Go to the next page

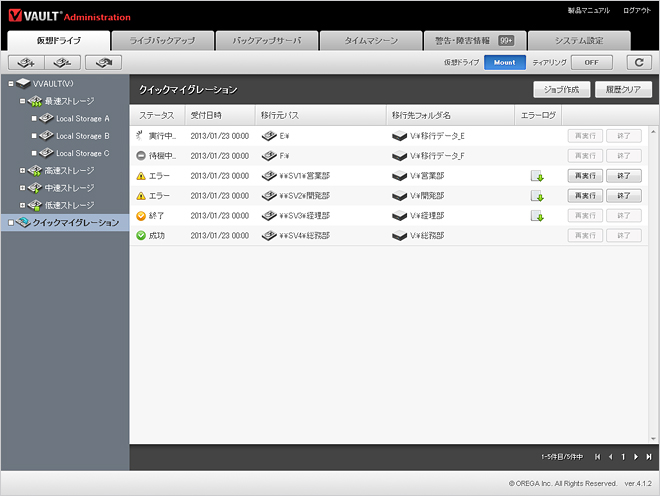pos(636,457)
